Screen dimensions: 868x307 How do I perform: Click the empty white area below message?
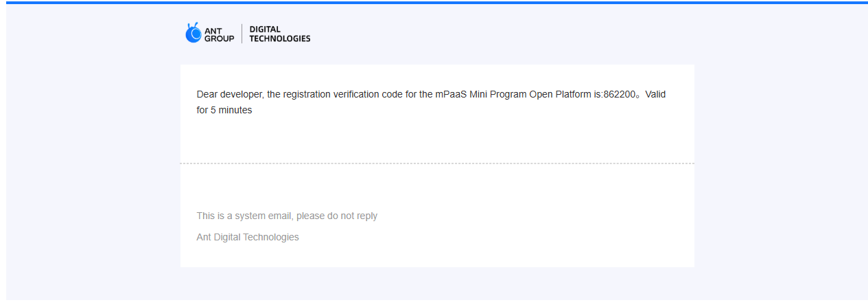pyautogui.click(x=437, y=137)
